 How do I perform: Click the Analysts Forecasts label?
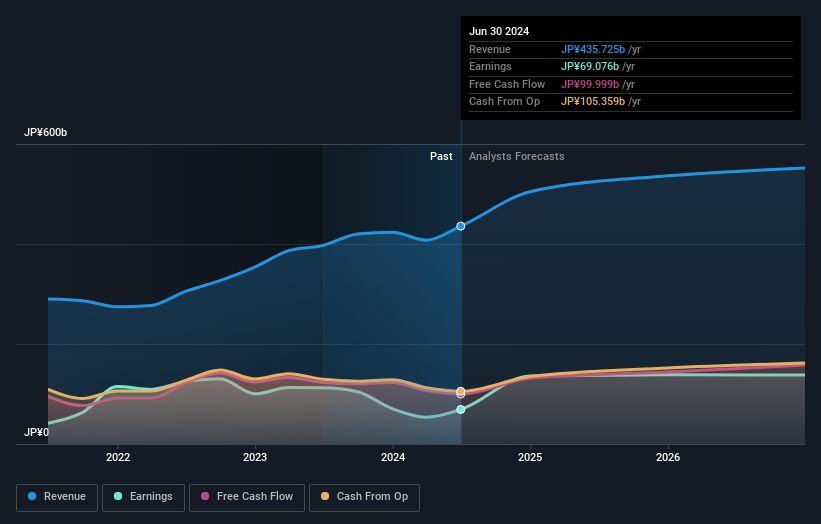(x=517, y=156)
